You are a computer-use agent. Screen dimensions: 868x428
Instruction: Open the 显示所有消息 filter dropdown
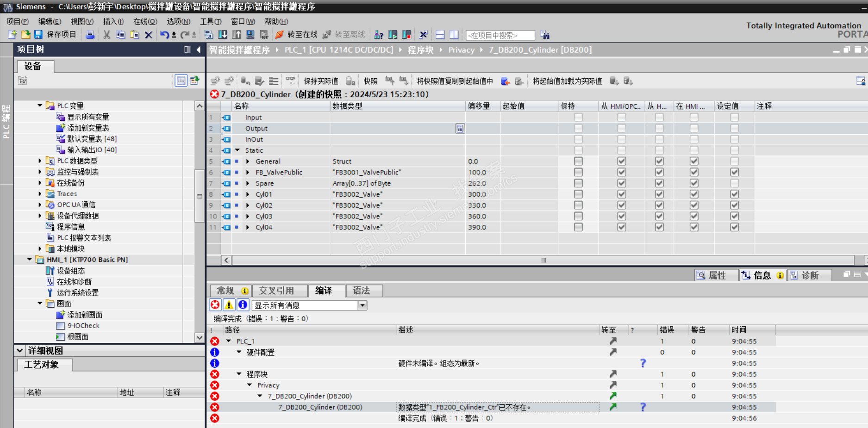pyautogui.click(x=362, y=305)
